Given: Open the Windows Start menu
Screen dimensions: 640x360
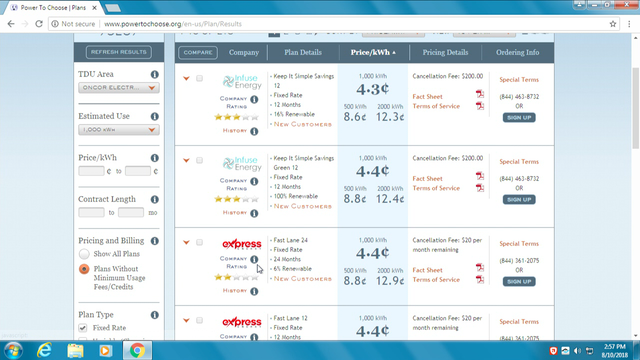Looking at the screenshot, I should tap(13, 351).
